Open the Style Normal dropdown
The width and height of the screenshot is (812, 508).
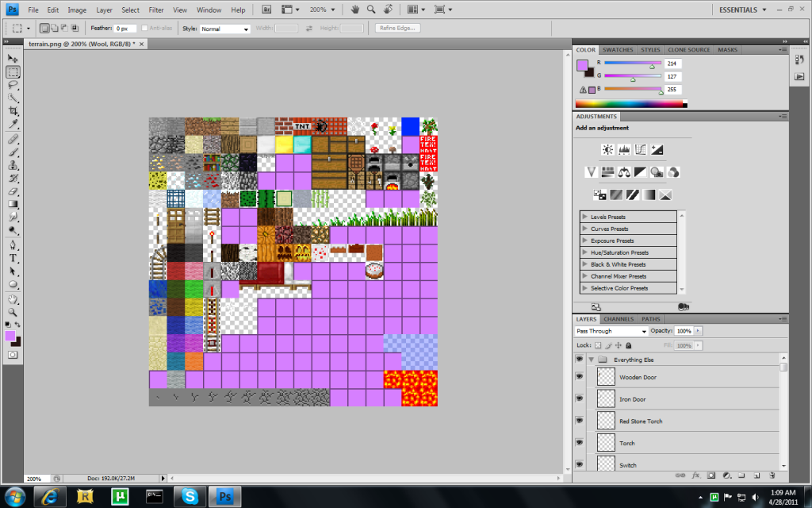click(224, 29)
